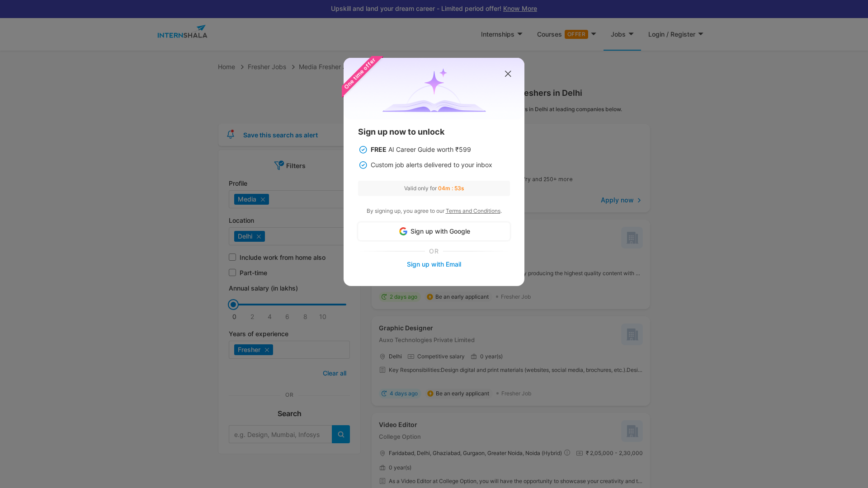Click Video Editor company logo placeholder
This screenshot has height=488, width=868.
[x=632, y=431]
